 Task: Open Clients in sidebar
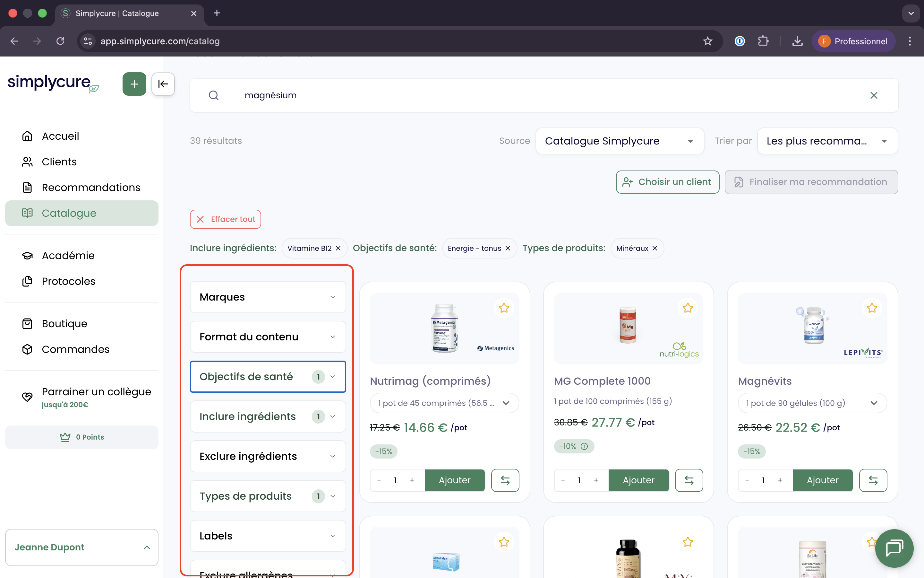click(x=81, y=162)
